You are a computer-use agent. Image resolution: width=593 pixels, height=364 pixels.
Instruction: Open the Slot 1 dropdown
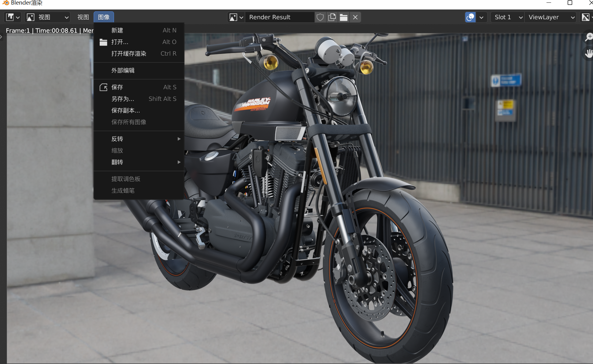tap(507, 17)
